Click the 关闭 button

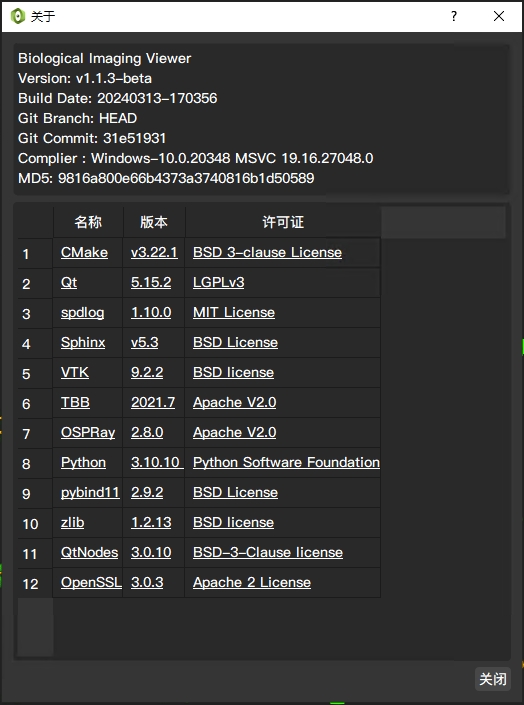tap(493, 679)
